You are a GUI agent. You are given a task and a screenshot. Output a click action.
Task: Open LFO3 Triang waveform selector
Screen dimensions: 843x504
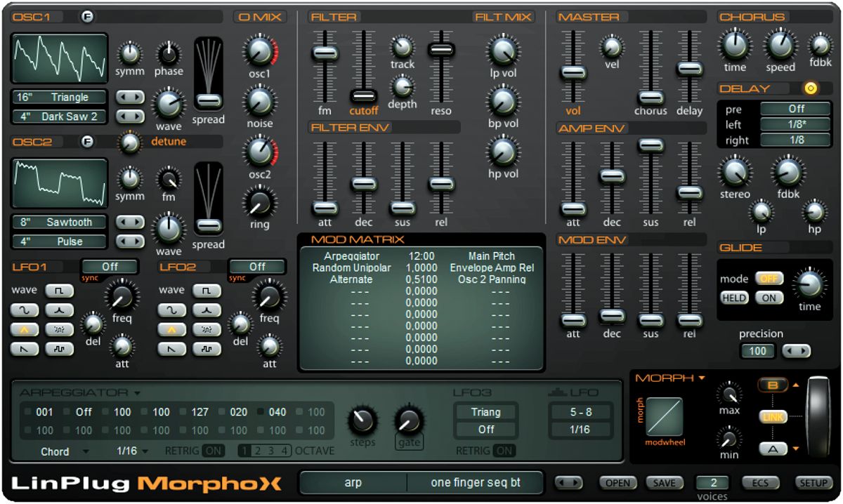(486, 412)
